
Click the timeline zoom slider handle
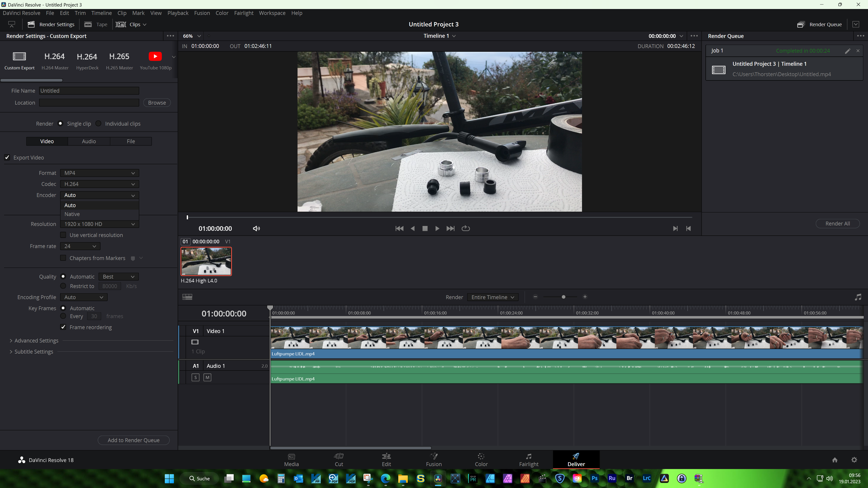pos(563,297)
